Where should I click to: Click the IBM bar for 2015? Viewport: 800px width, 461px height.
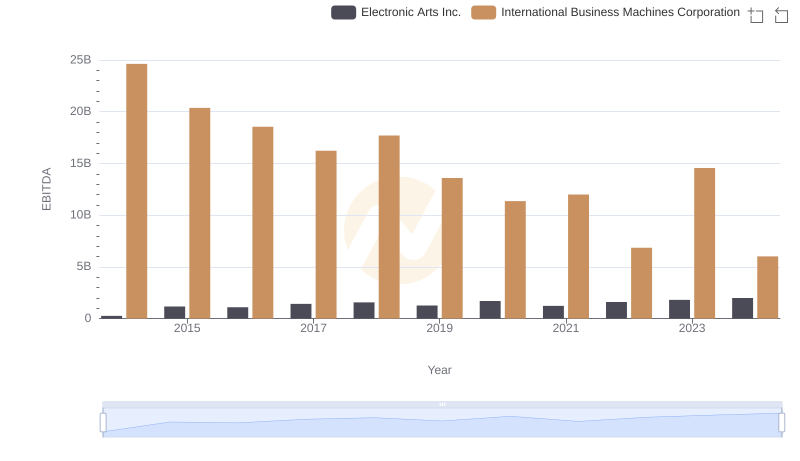199,213
